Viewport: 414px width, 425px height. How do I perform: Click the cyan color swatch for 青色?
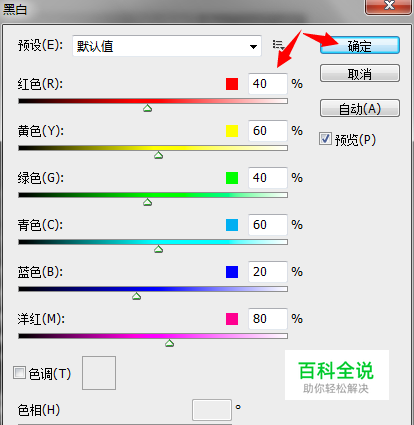(x=232, y=225)
